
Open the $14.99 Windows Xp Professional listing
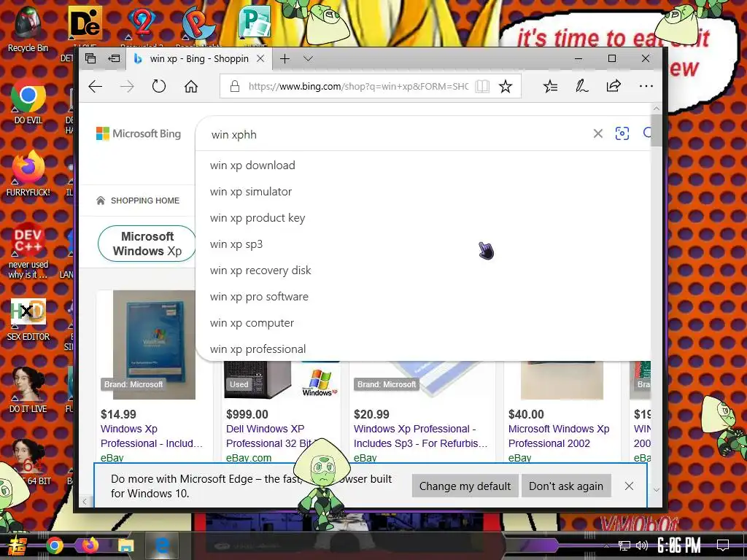tap(152, 436)
